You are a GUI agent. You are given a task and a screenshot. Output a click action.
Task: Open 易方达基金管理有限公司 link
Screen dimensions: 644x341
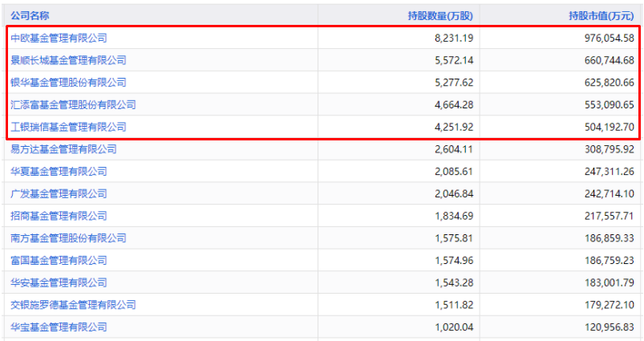pos(63,149)
